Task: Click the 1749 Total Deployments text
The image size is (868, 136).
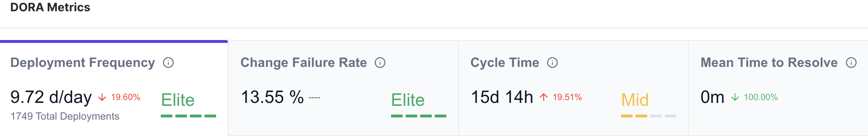Action: pos(65,116)
